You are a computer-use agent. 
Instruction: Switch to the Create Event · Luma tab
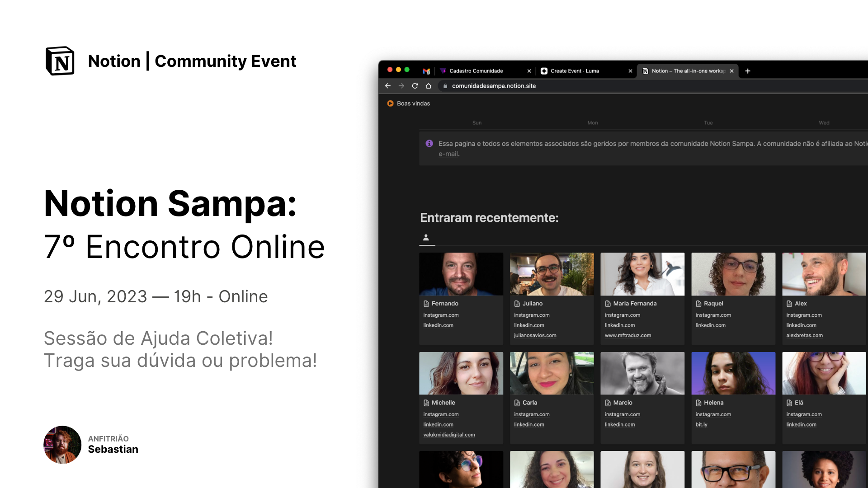pyautogui.click(x=586, y=71)
